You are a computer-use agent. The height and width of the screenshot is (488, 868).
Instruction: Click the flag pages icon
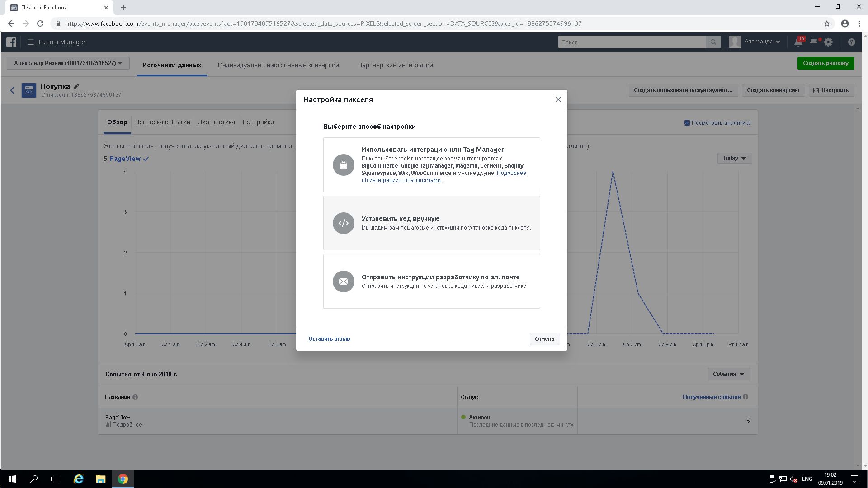pyautogui.click(x=814, y=42)
